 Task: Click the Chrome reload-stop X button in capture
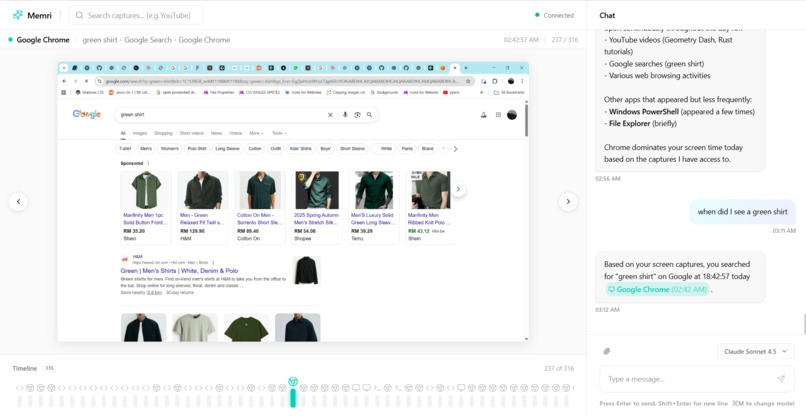point(86,81)
